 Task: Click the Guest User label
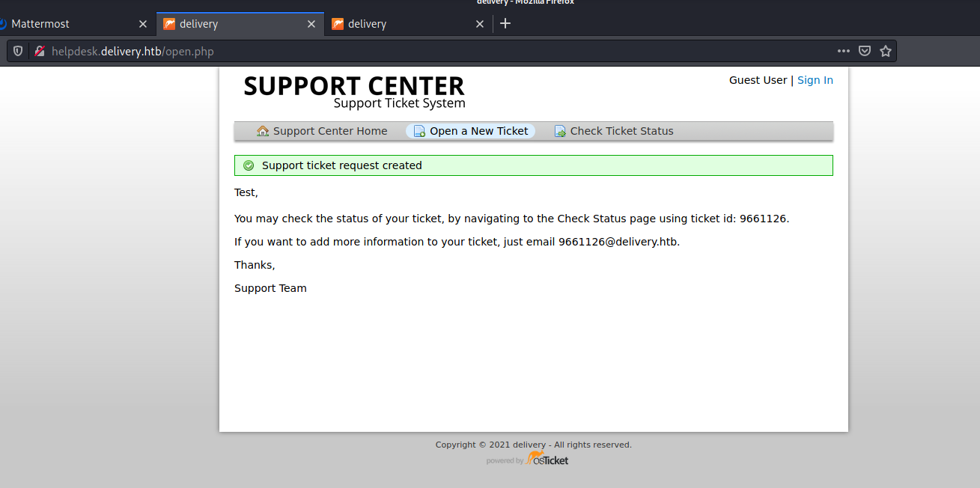click(x=758, y=80)
